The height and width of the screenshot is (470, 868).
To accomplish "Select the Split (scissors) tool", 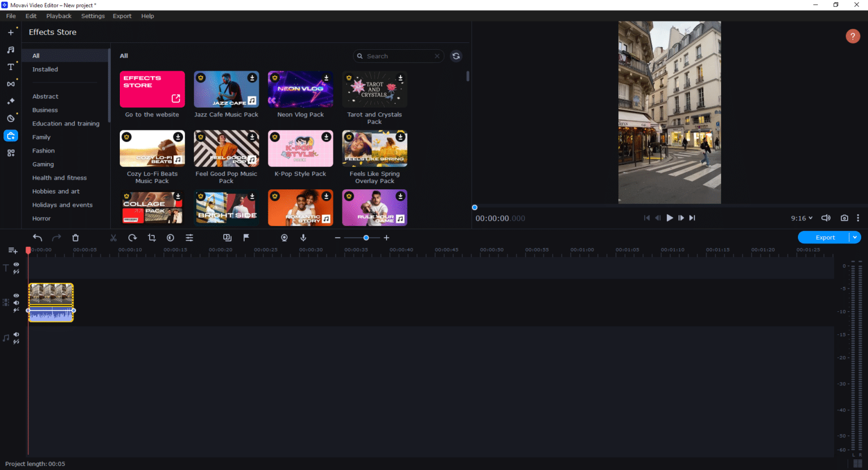I will [113, 237].
